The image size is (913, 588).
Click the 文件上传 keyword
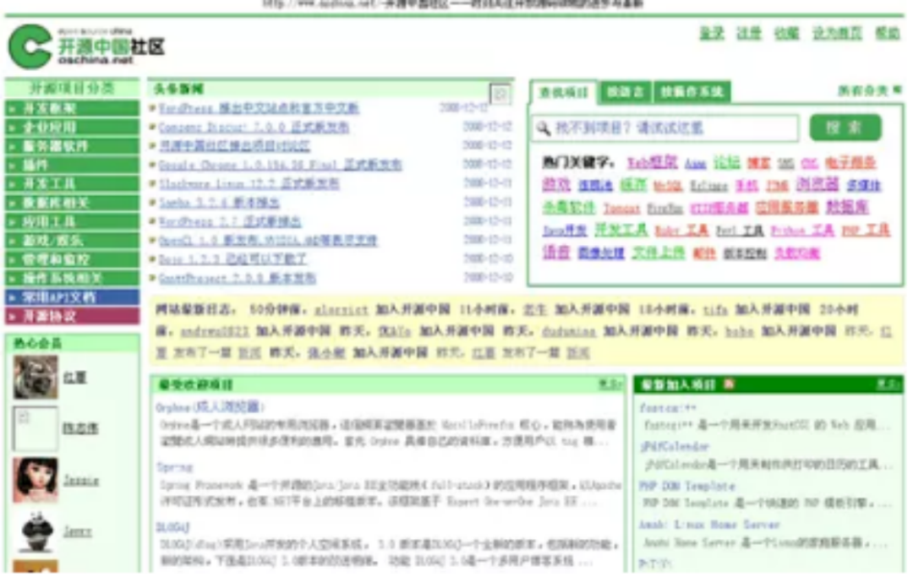click(x=658, y=253)
